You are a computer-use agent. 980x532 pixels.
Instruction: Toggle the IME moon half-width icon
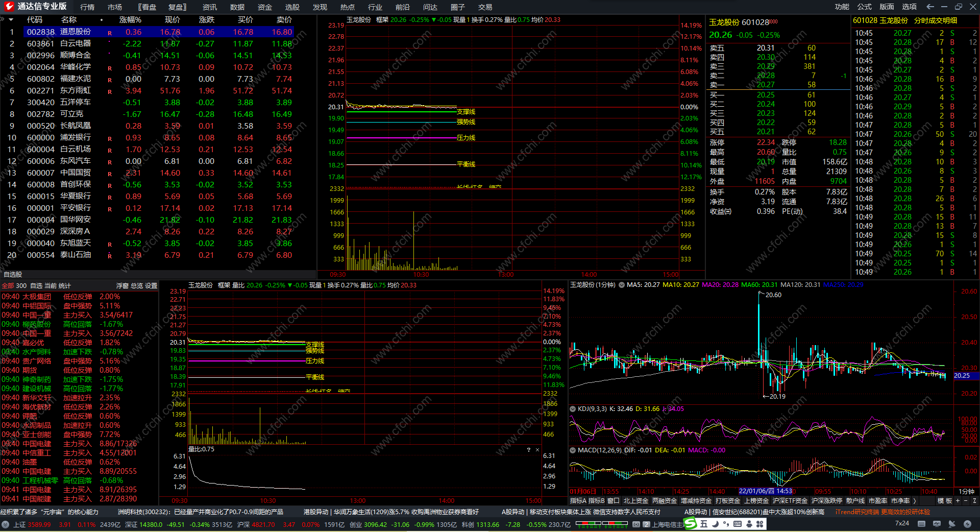[x=715, y=524]
